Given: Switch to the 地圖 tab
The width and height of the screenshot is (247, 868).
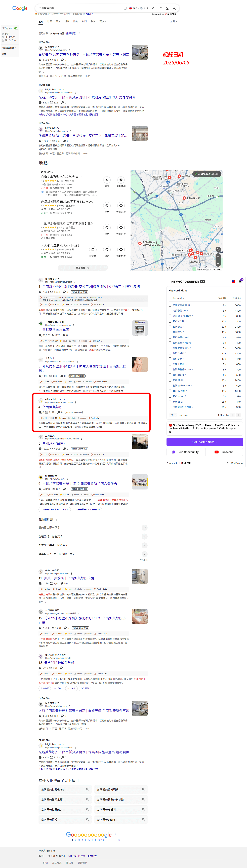Looking at the screenshot, I should coord(50,22).
